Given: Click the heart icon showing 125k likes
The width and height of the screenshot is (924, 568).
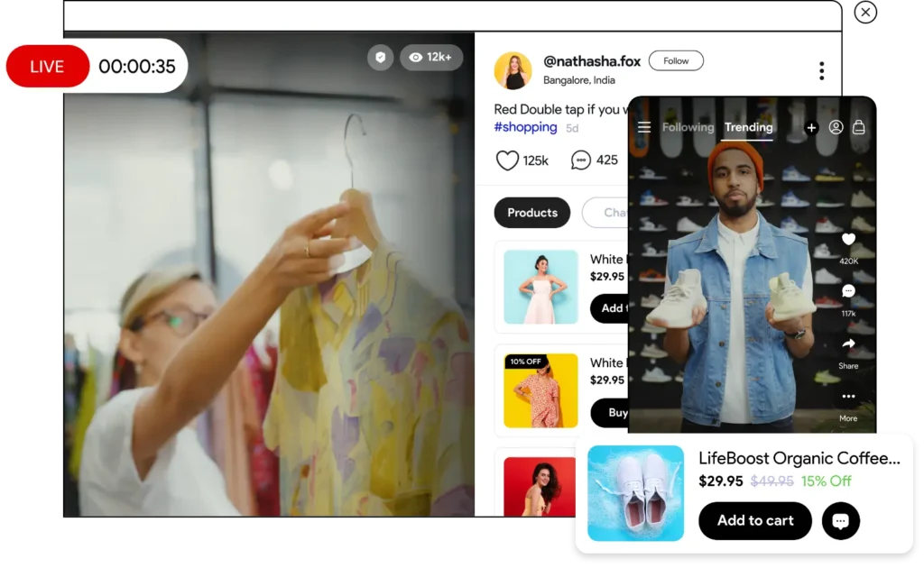Looking at the screenshot, I should pos(508,160).
